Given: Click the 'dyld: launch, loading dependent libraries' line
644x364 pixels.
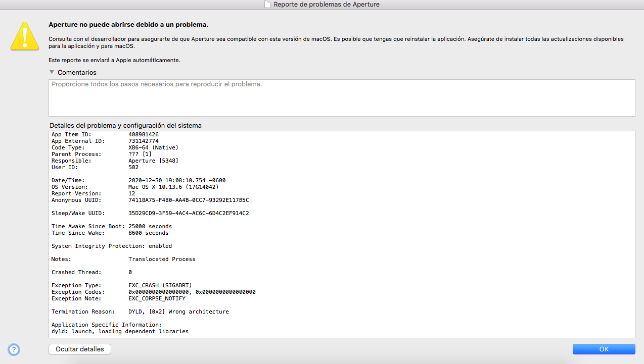Looking at the screenshot, I should 120,332.
